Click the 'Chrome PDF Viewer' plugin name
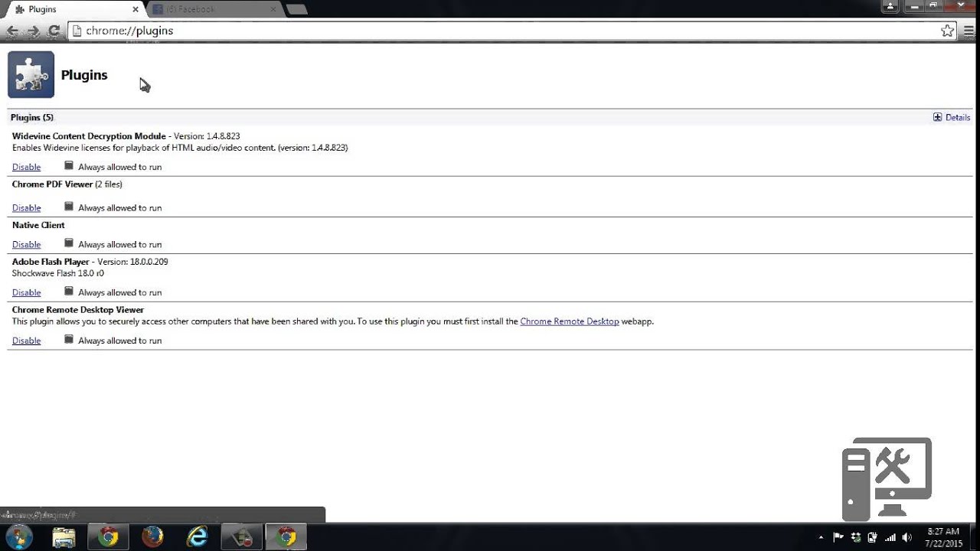This screenshot has width=980, height=551. (52, 184)
